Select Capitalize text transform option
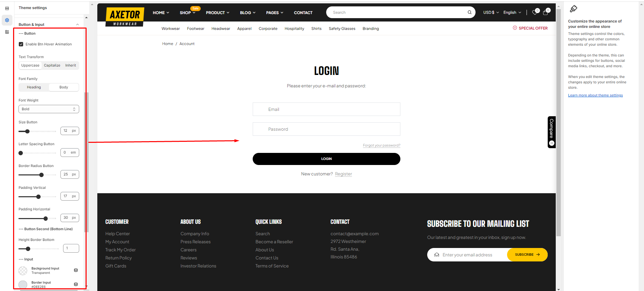The height and width of the screenshot is (291, 644). click(52, 66)
